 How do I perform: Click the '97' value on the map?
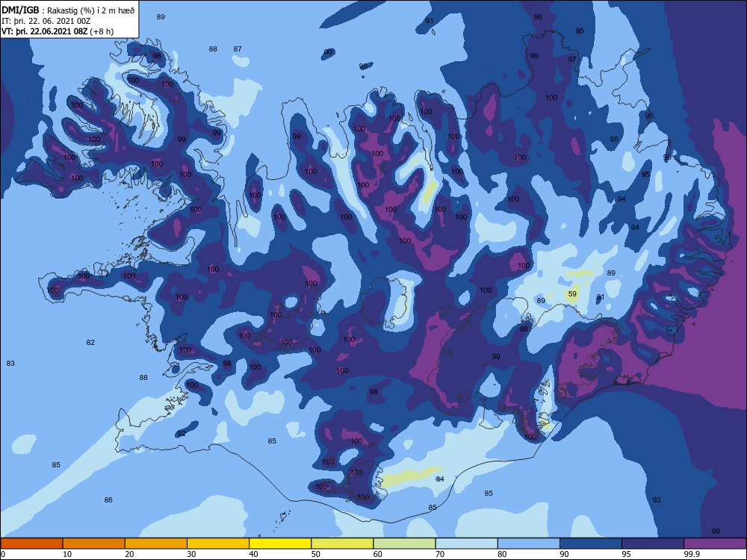(572, 60)
